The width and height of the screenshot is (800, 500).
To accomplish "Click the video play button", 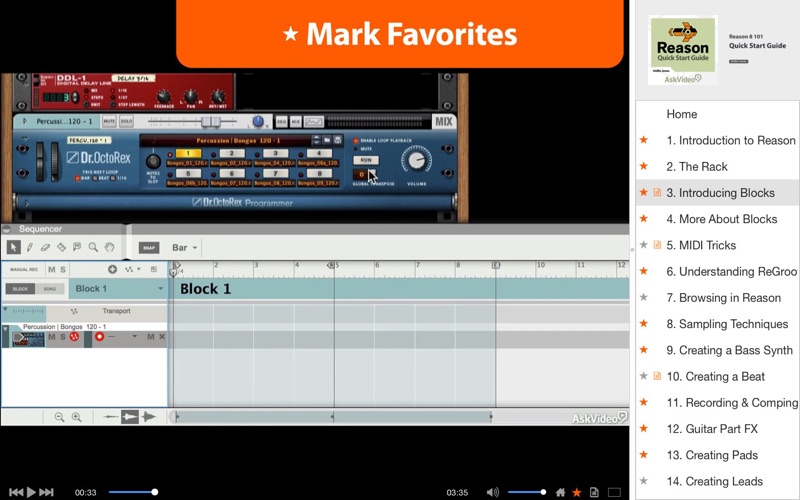I will point(31,492).
